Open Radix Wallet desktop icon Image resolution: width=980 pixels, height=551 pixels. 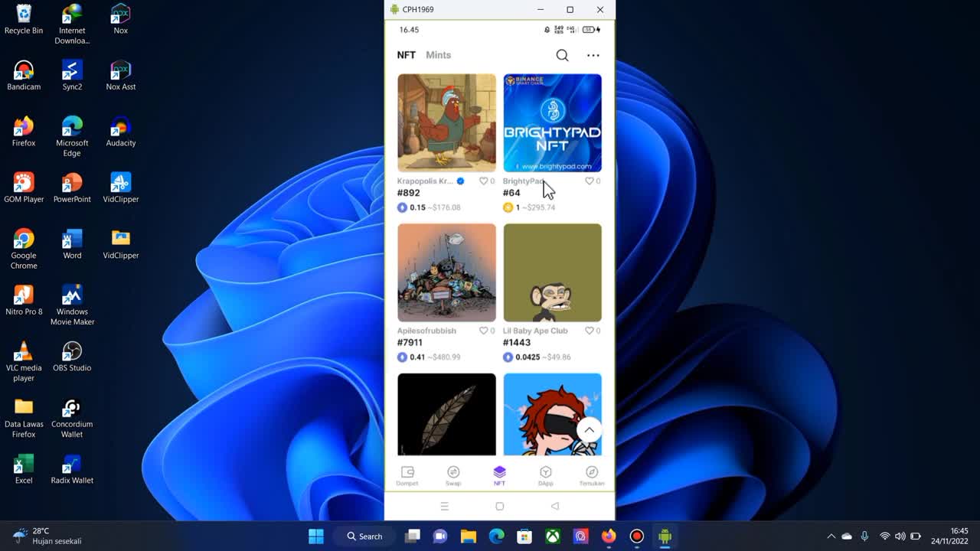click(72, 469)
